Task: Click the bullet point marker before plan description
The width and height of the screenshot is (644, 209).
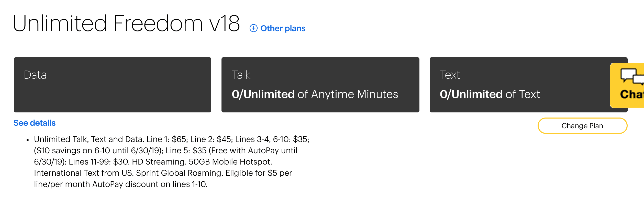Action: [28, 140]
